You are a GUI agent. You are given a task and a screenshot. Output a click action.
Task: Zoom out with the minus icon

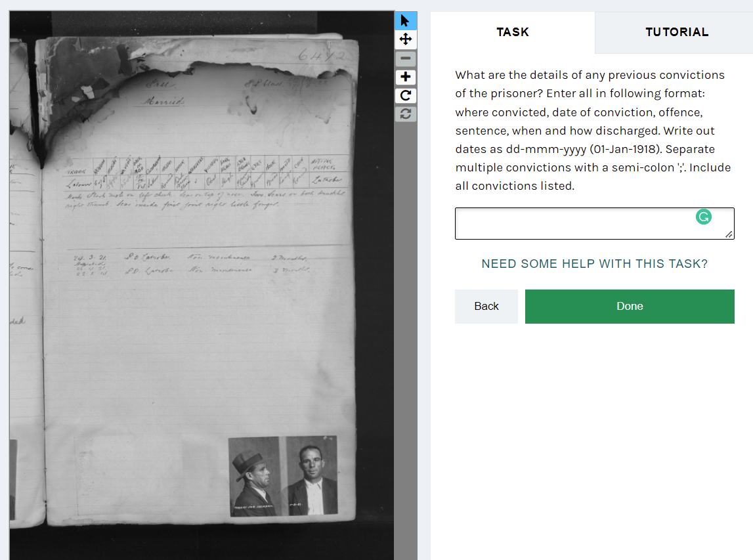coord(405,58)
